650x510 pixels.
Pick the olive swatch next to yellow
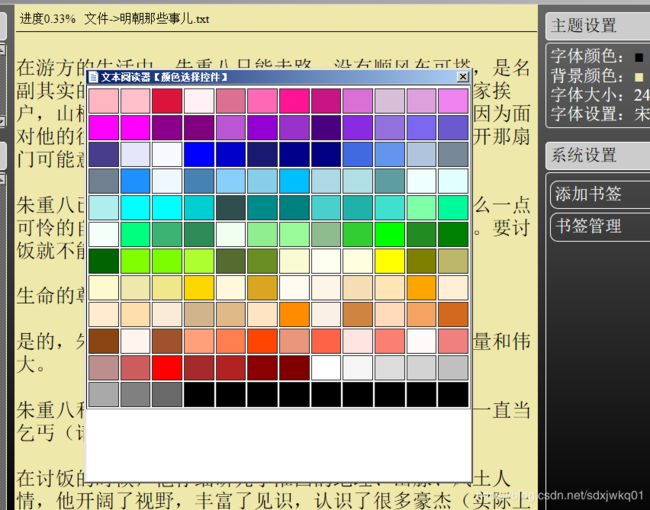422,261
